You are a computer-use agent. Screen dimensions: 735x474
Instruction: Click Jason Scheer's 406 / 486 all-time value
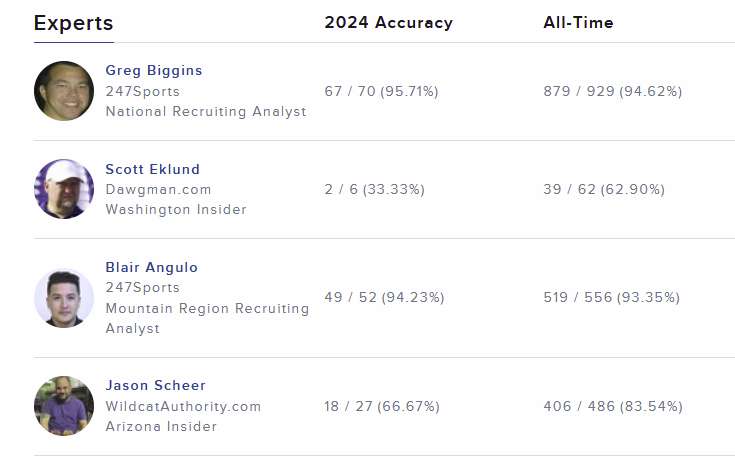[x=613, y=406]
